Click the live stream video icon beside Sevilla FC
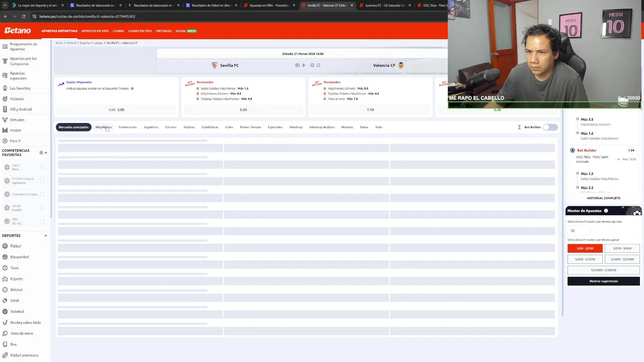This screenshot has width=644, height=362. (x=297, y=65)
